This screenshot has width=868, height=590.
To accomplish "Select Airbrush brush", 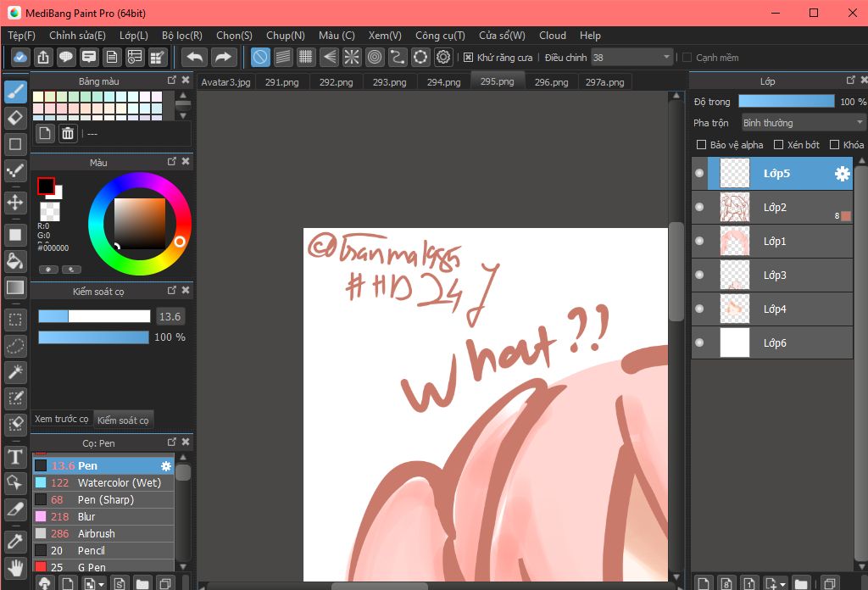I will [103, 533].
